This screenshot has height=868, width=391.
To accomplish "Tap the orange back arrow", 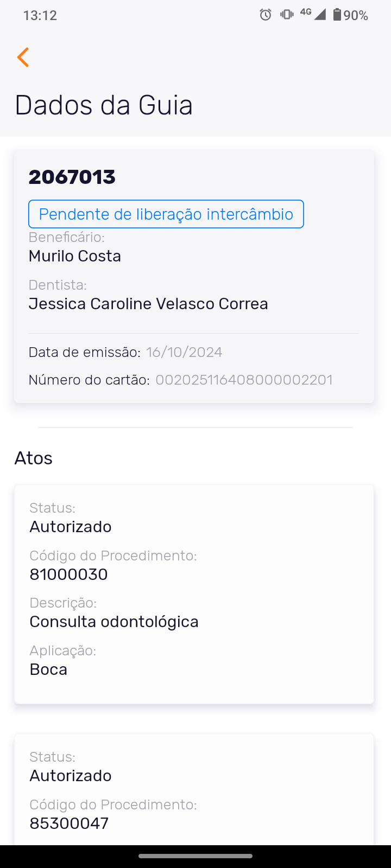I will click(23, 57).
